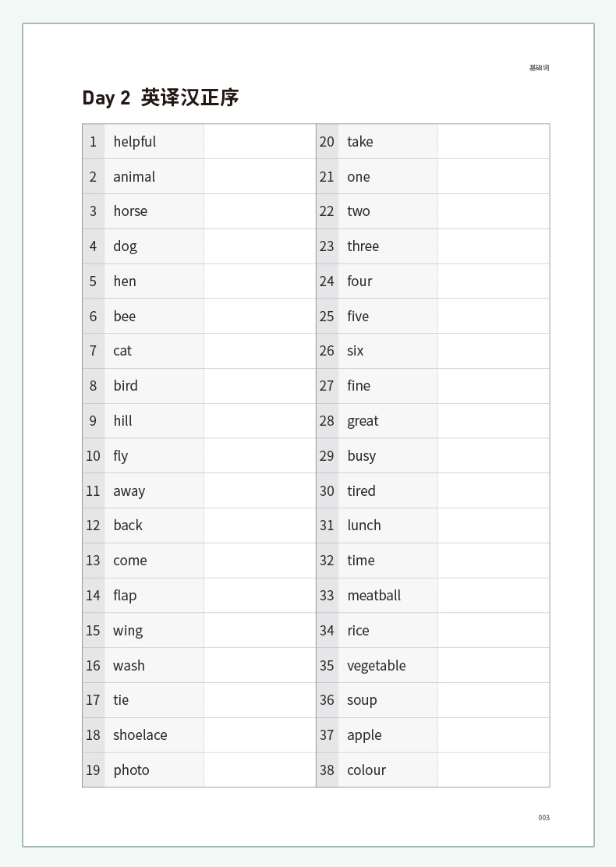The image size is (616, 867).
Task: Click the "Day 2 英译汉正序" heading
Action: click(x=161, y=97)
